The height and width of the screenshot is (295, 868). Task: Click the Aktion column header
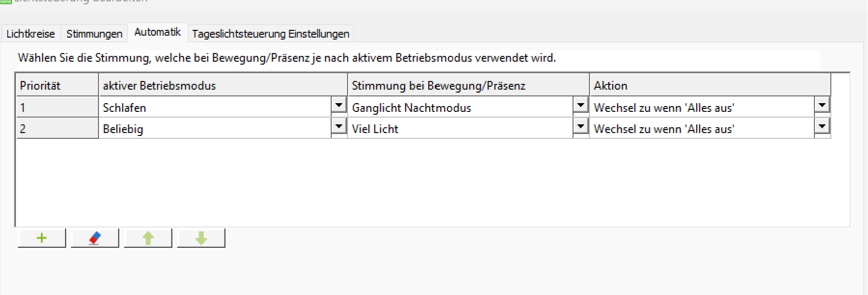pos(710,85)
